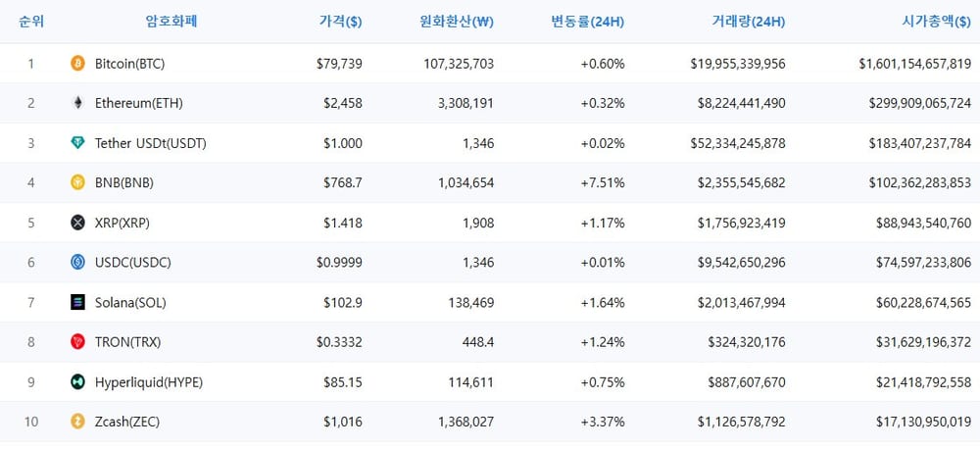Sort by the 원화환산(₩) column header

tap(457, 22)
